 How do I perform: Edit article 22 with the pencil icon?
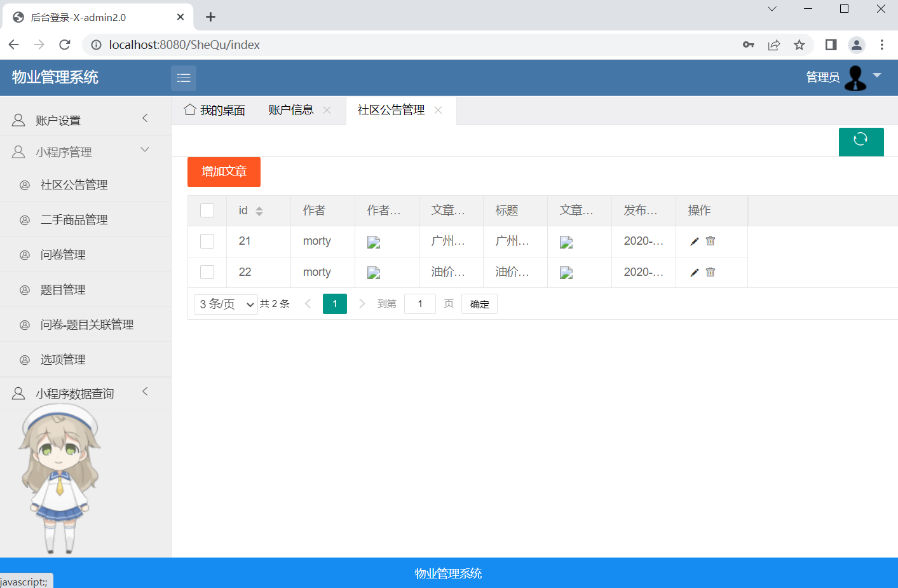[x=695, y=273]
